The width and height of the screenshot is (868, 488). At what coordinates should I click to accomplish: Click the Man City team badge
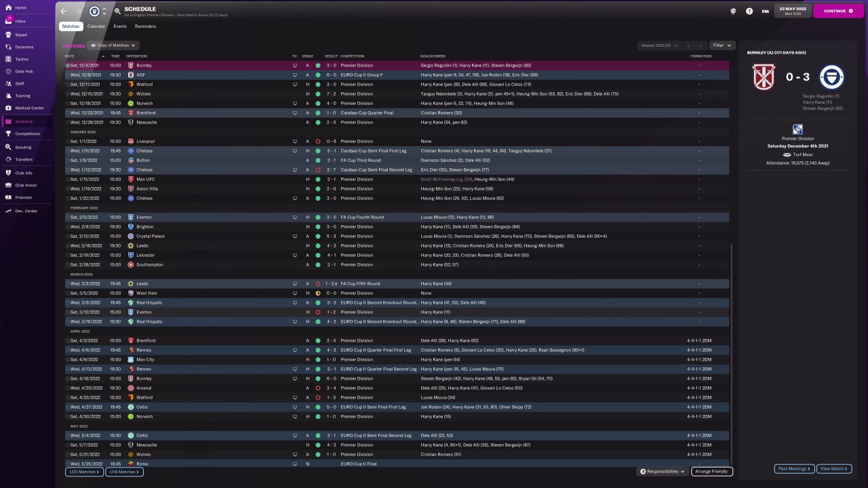(x=130, y=359)
